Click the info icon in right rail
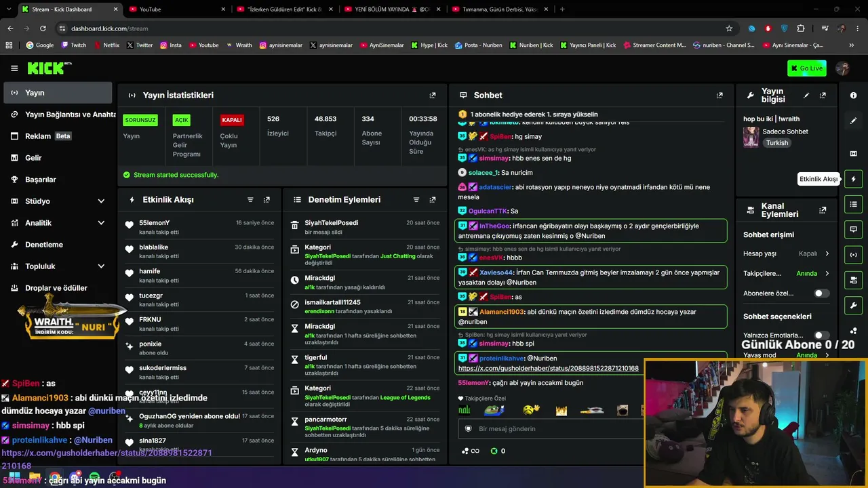 (x=853, y=96)
